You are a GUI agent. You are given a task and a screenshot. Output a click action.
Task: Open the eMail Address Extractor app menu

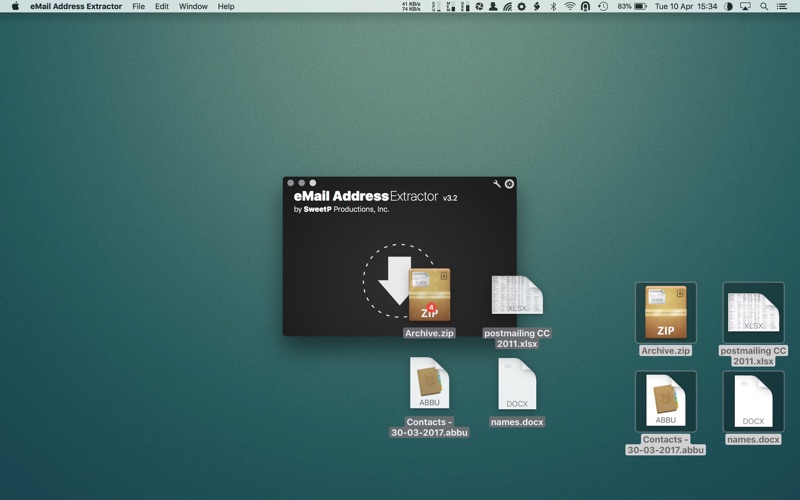pyautogui.click(x=76, y=6)
